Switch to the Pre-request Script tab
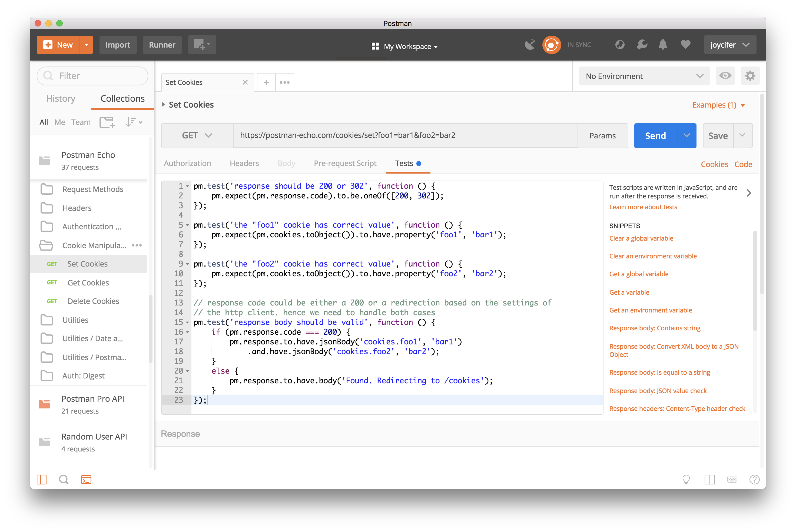 pyautogui.click(x=345, y=164)
